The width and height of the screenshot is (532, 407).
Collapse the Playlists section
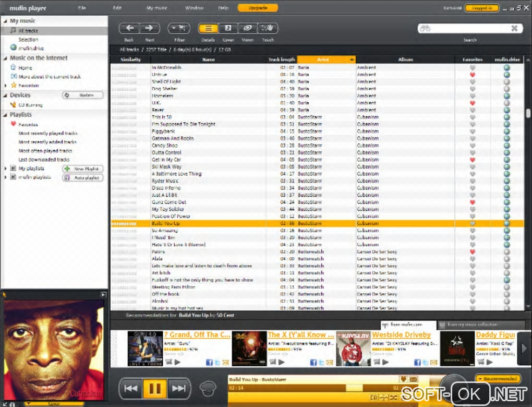(x=5, y=115)
